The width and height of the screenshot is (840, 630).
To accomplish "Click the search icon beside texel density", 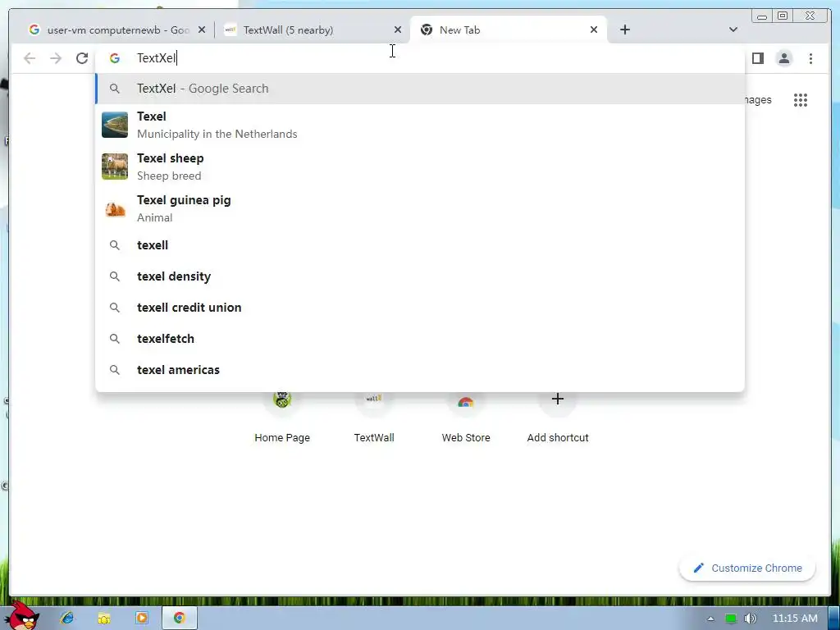I will click(115, 276).
